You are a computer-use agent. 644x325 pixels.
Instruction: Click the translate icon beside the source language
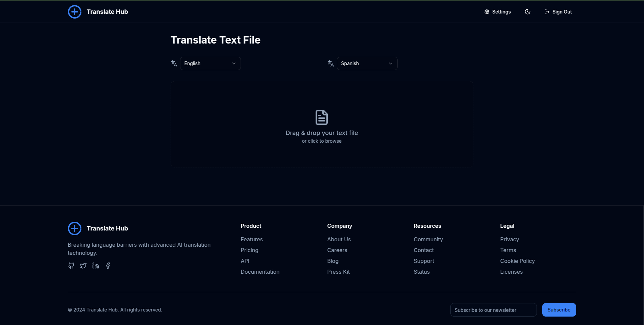173,63
